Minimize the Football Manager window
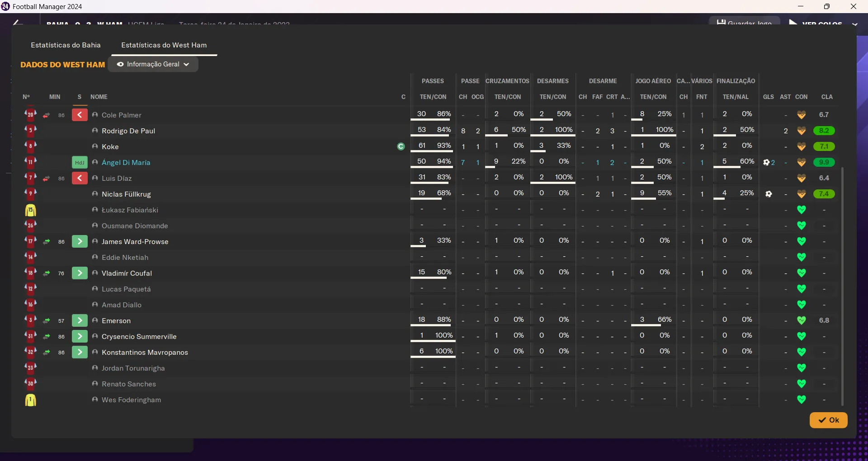868x461 pixels. 801,6
